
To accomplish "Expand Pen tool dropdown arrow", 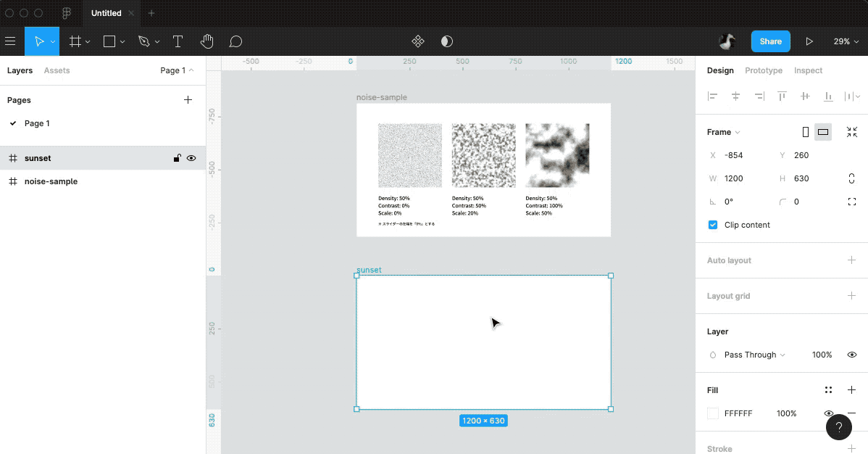I will pos(157,41).
